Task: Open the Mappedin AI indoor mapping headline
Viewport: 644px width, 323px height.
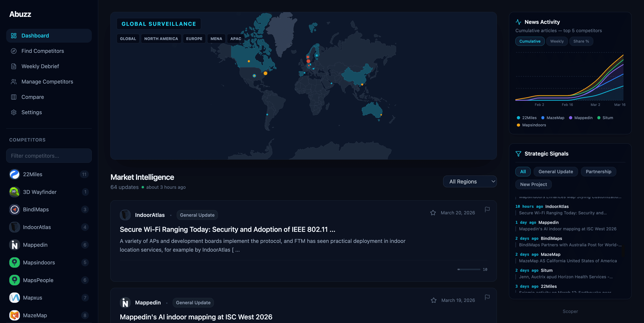Action: click(x=196, y=316)
